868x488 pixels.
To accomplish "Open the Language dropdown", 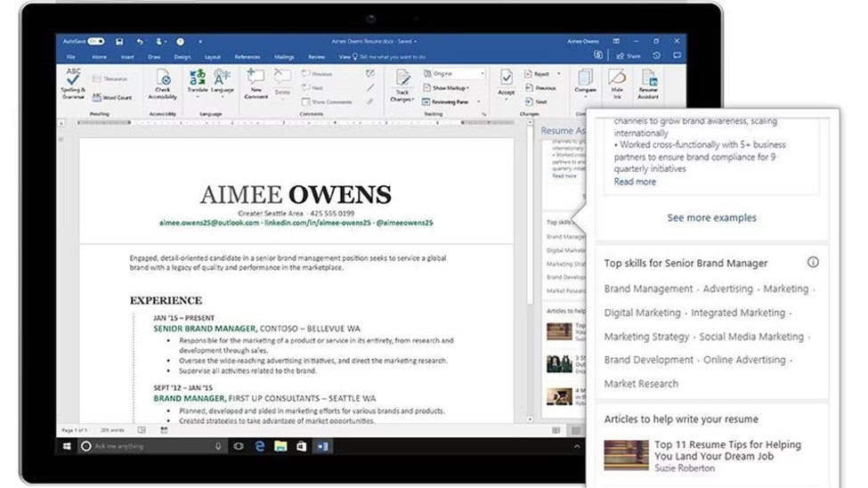I will (x=222, y=83).
